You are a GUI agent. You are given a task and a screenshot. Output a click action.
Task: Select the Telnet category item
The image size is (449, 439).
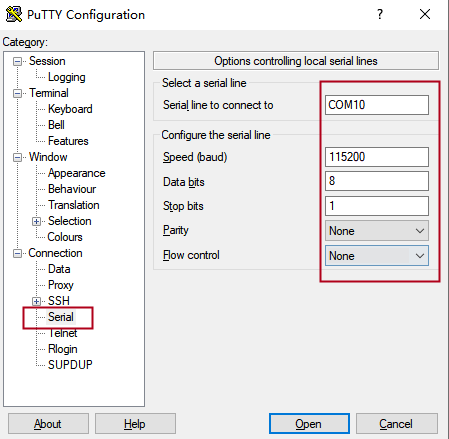[62, 333]
